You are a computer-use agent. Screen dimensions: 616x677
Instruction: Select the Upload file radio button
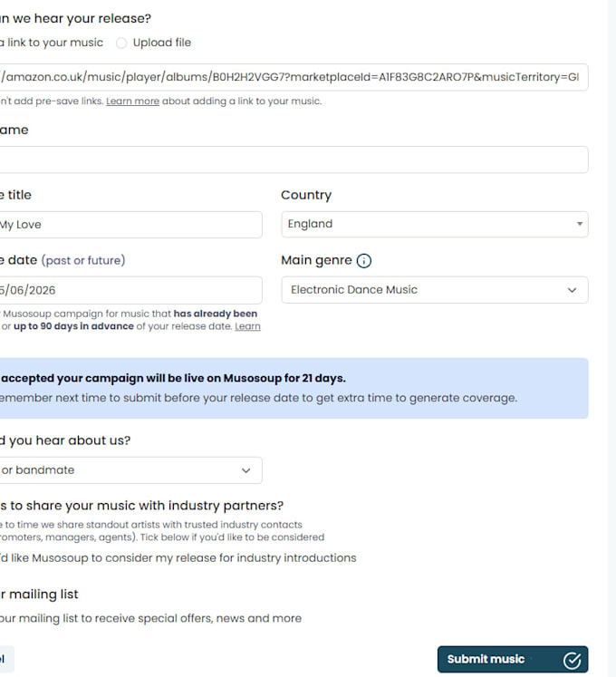121,43
